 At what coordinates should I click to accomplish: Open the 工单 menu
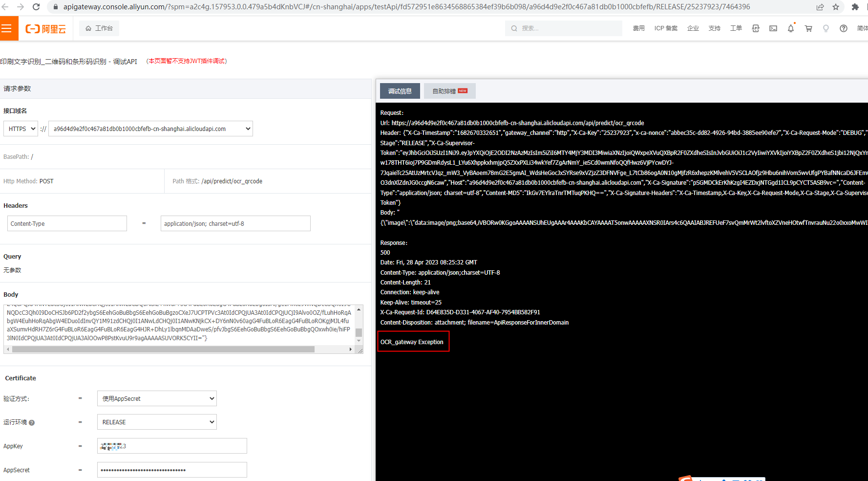coord(736,28)
